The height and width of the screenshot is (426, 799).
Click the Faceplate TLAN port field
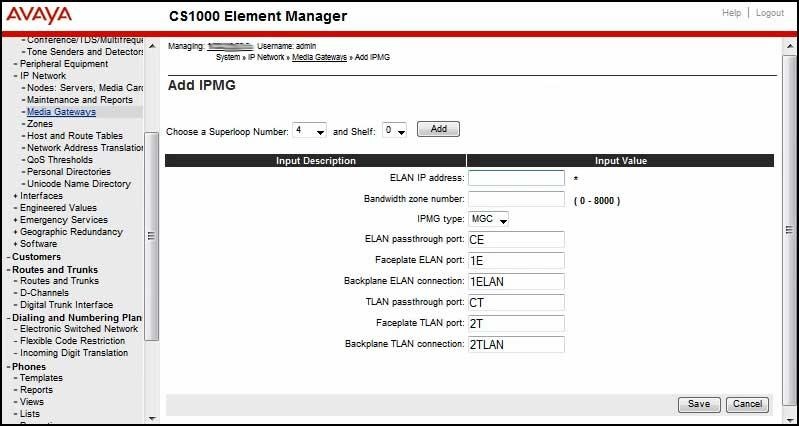click(x=516, y=324)
